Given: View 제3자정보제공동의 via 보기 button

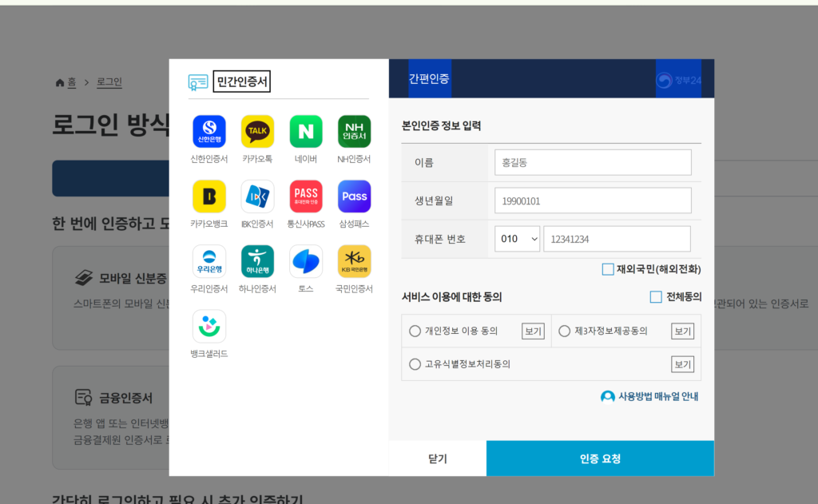Looking at the screenshot, I should point(682,331).
